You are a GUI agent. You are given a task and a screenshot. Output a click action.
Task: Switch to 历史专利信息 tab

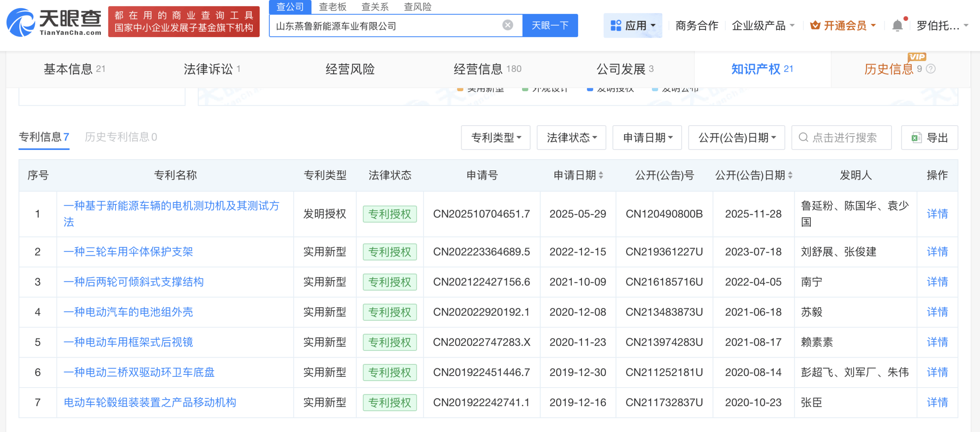[x=120, y=137]
